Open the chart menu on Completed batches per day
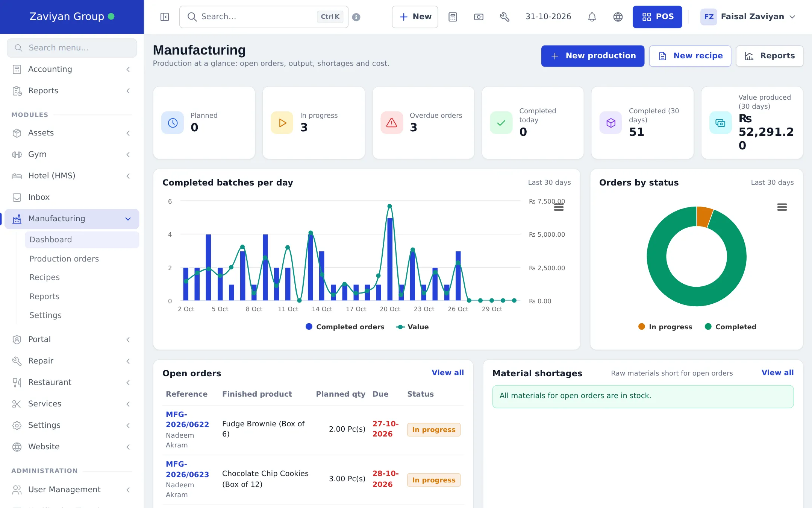 (x=559, y=207)
